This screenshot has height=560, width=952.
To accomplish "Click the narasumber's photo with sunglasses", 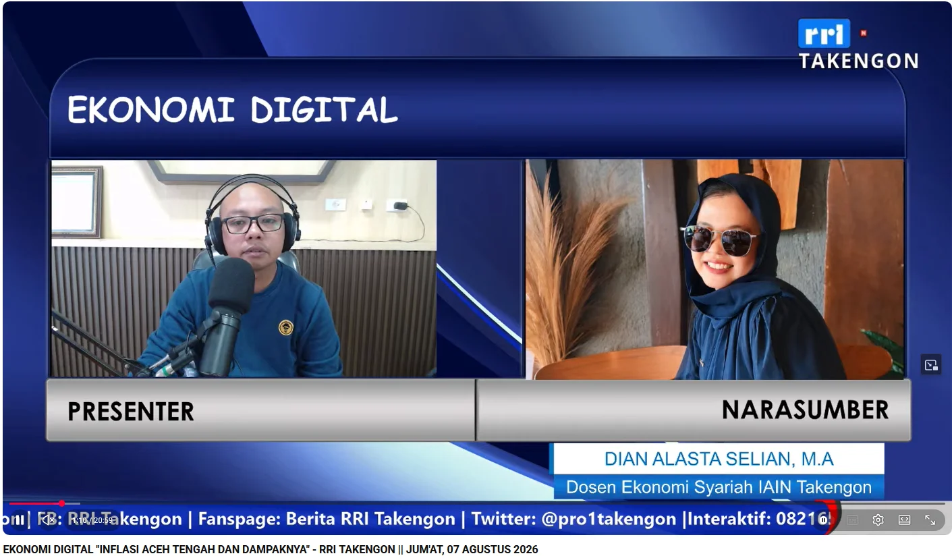I will [715, 269].
